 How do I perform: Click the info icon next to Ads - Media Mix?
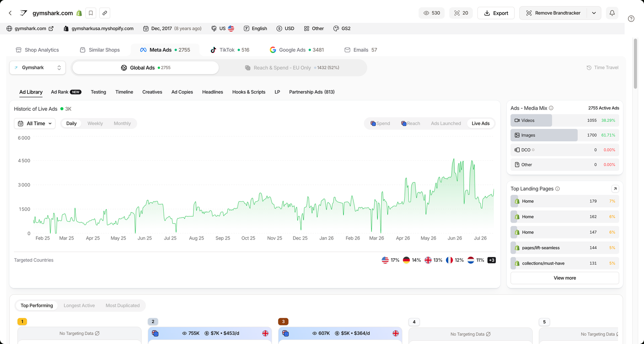click(x=551, y=108)
